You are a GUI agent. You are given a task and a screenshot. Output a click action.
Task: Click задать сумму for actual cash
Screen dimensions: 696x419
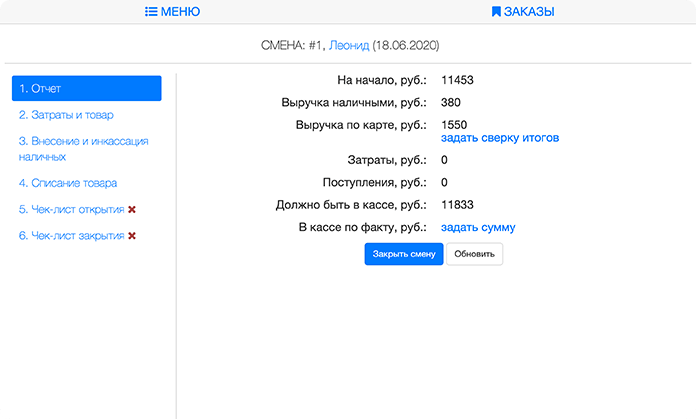pyautogui.click(x=478, y=227)
